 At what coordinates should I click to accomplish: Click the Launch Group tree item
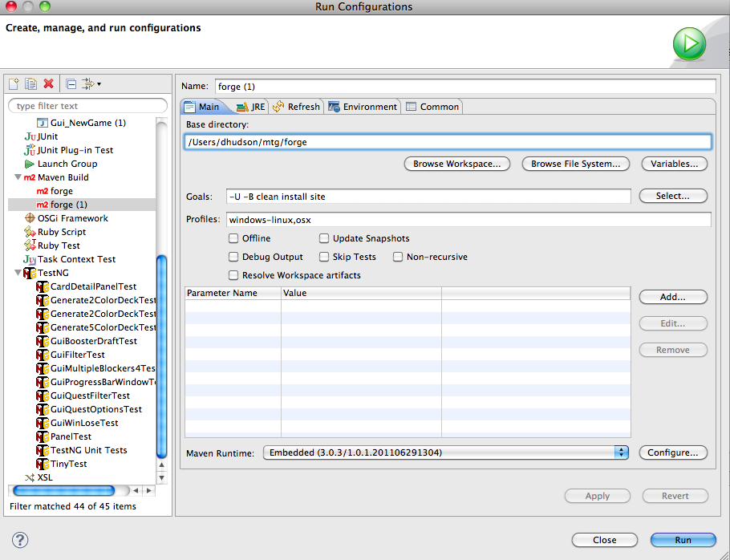coord(67,164)
